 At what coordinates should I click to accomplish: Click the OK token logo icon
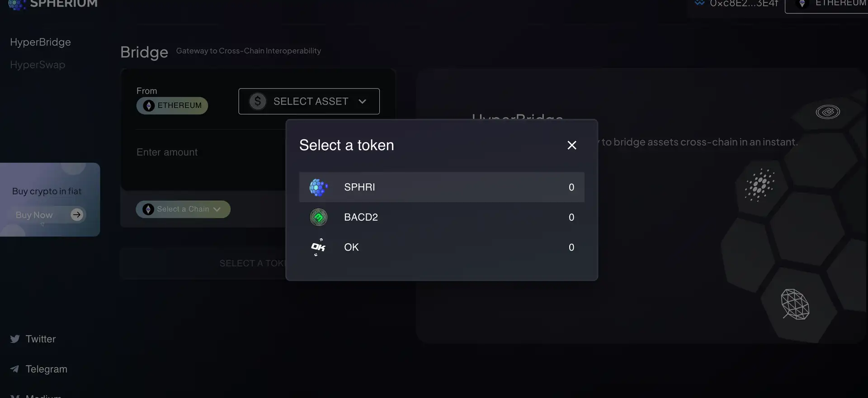[x=318, y=247]
